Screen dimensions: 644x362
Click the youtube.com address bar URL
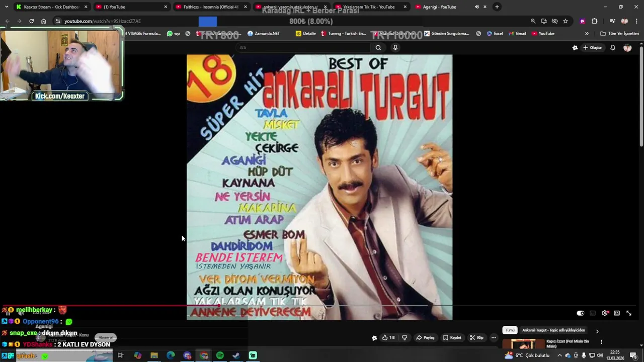103,21
